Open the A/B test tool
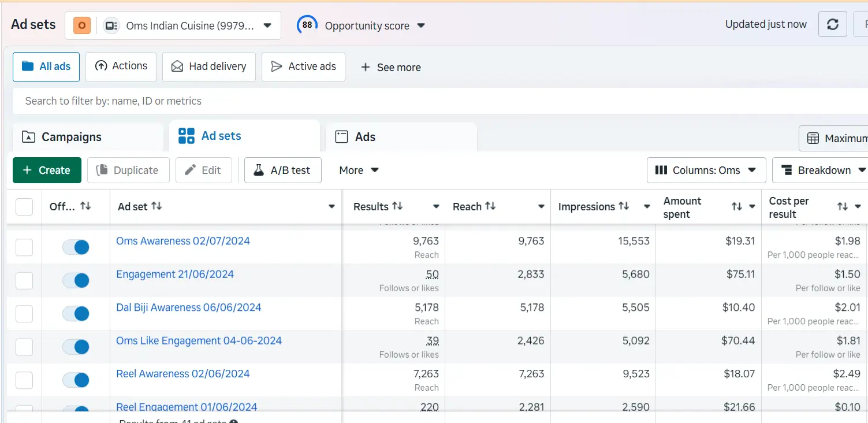This screenshot has width=868, height=423. [282, 170]
